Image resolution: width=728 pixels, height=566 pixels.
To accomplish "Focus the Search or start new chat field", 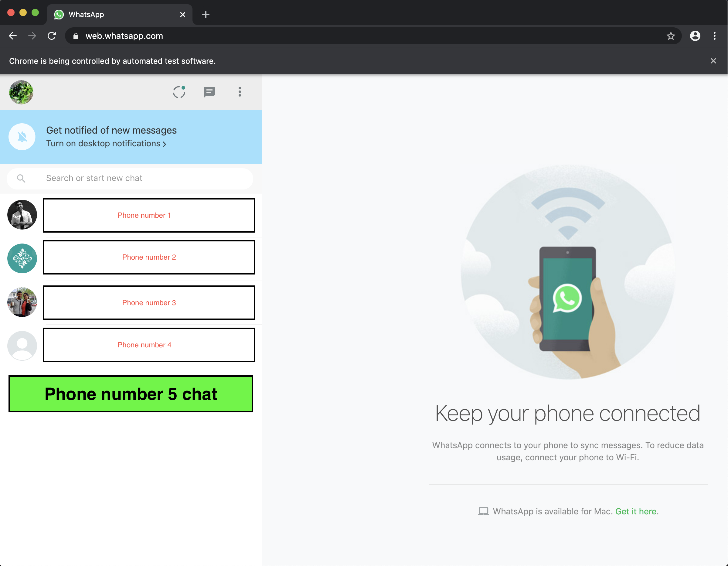I will tap(130, 178).
